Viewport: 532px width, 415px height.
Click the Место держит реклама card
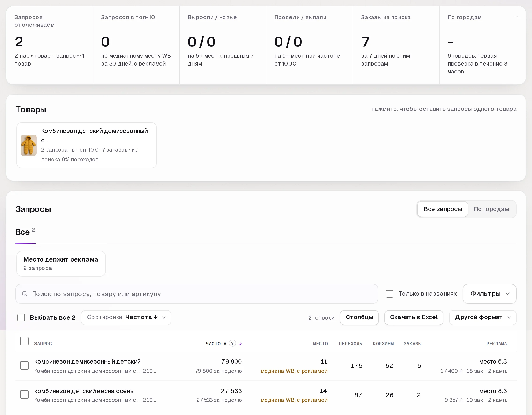tap(61, 263)
